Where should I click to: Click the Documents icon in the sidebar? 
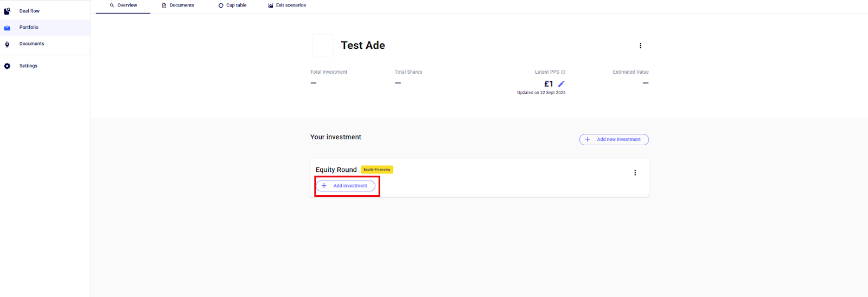coord(7,44)
